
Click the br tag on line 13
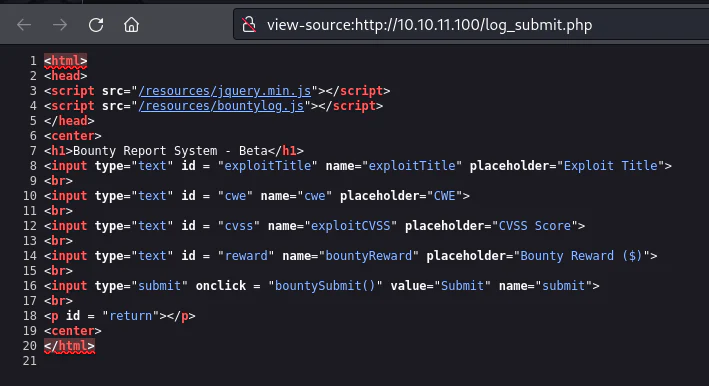click(58, 240)
